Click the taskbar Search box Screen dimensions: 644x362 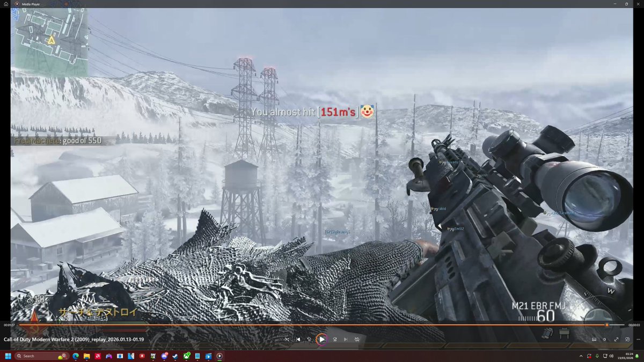coord(41,356)
